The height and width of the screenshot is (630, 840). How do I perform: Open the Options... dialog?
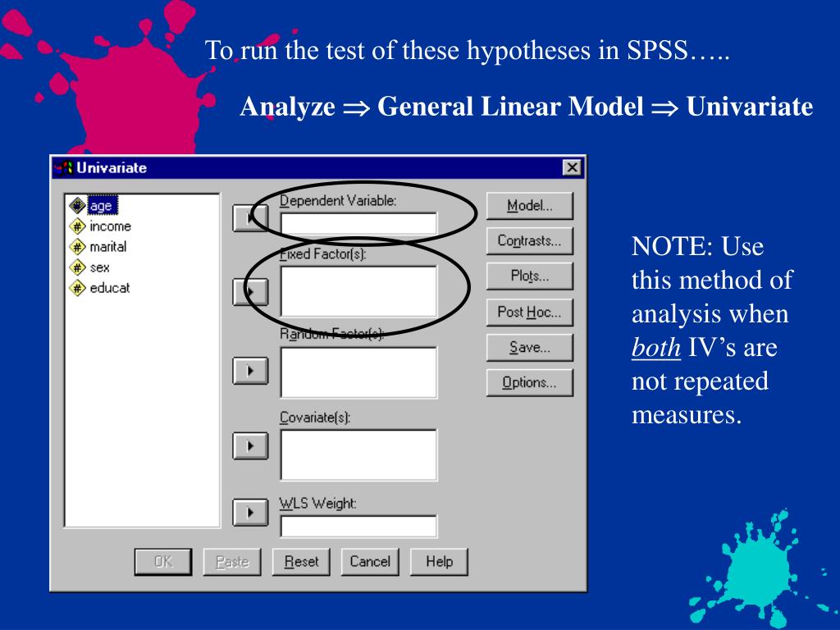530,382
